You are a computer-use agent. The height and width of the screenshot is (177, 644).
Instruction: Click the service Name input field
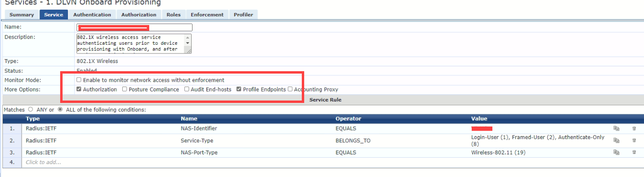[134, 27]
